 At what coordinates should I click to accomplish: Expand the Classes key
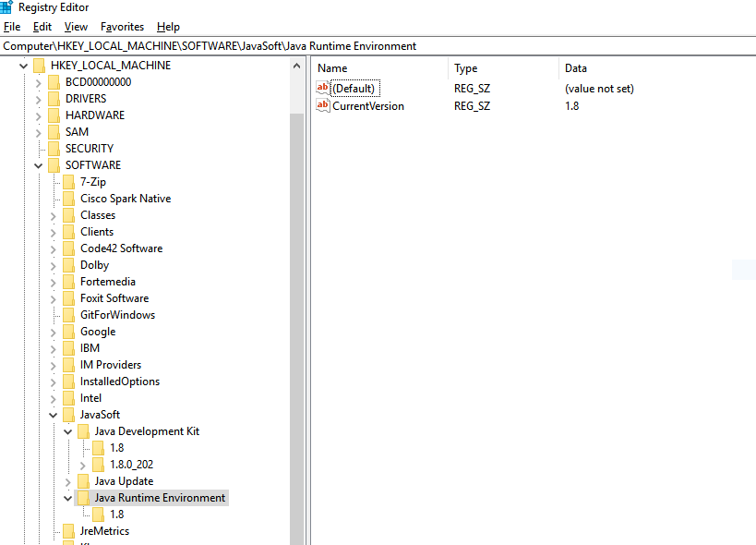(x=53, y=216)
